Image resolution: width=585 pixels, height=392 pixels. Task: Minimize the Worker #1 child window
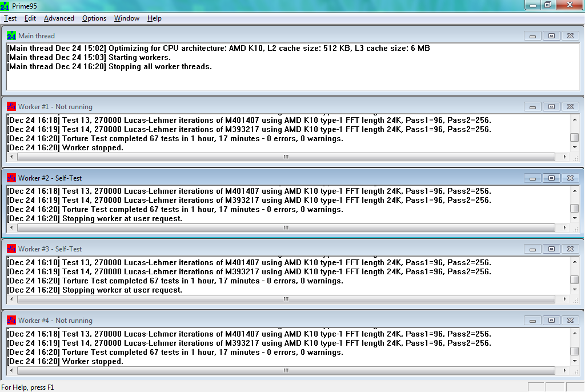tap(532, 107)
